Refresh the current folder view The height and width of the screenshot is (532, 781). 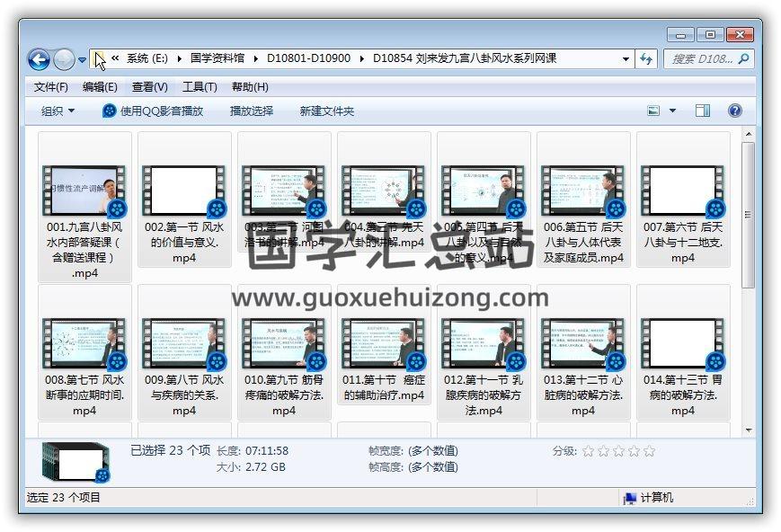(x=646, y=59)
